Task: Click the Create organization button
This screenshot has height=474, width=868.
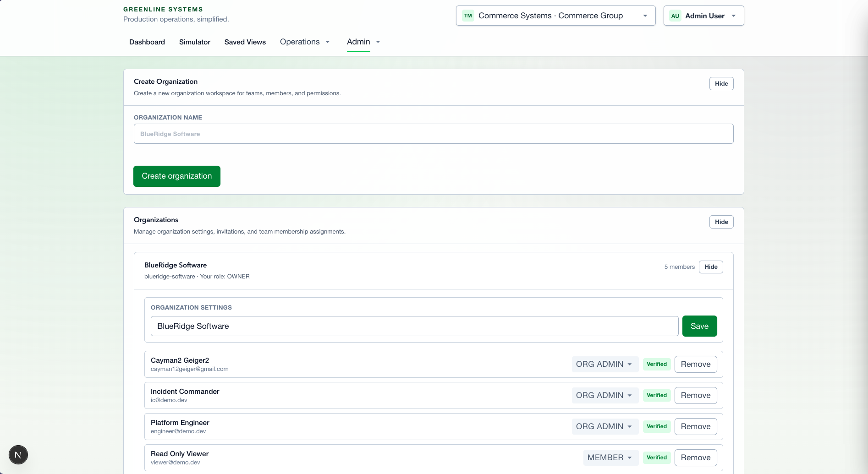Action: click(176, 176)
